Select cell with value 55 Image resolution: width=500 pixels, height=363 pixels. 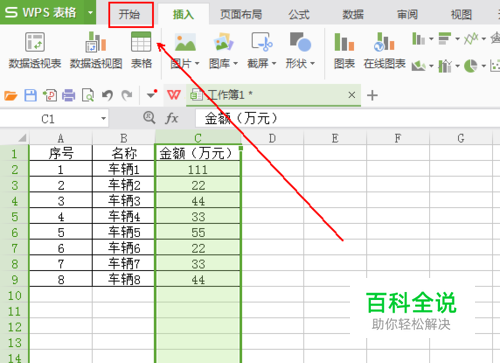(198, 232)
